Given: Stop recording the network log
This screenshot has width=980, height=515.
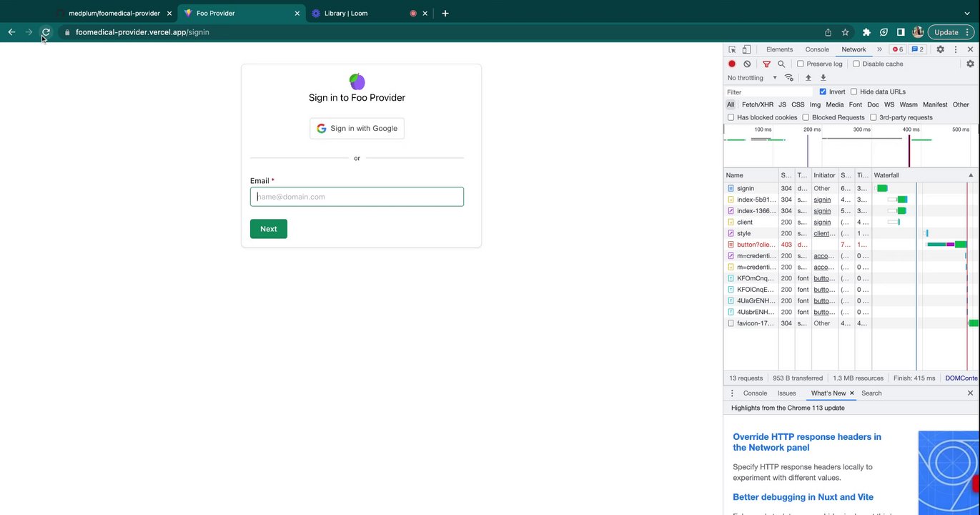Looking at the screenshot, I should tap(732, 64).
